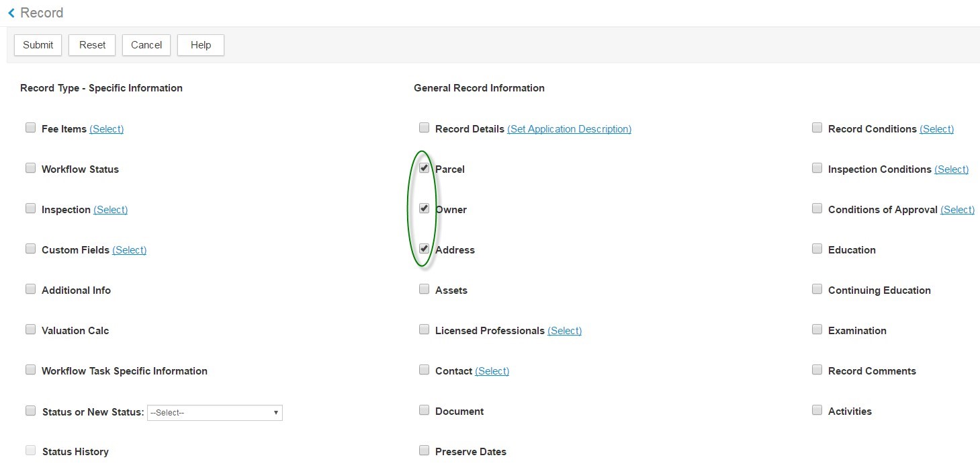Open Select link for Record Conditions
The image size is (980, 472).
[936, 129]
